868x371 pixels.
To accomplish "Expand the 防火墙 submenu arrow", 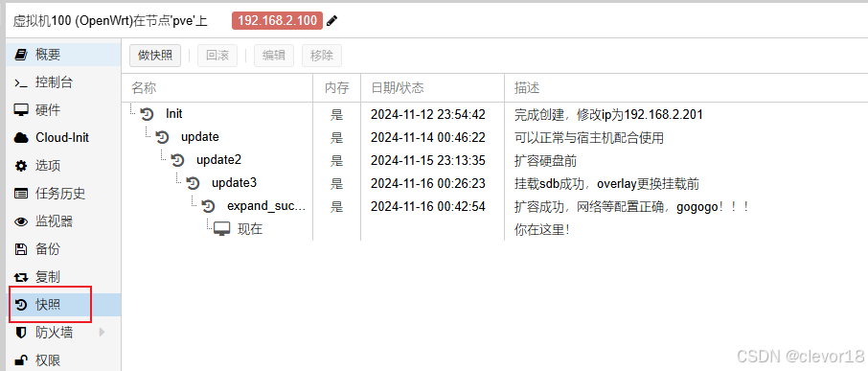I will pyautogui.click(x=102, y=333).
